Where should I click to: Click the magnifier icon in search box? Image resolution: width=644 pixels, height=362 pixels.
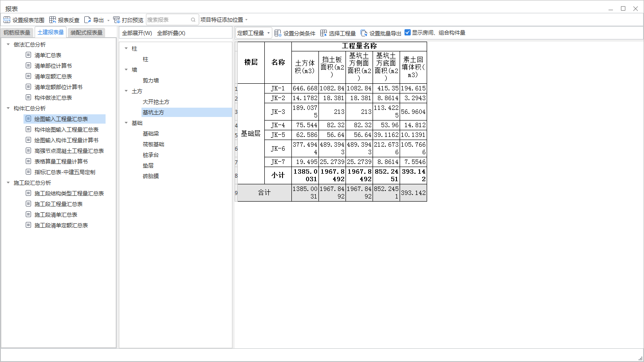coord(193,20)
